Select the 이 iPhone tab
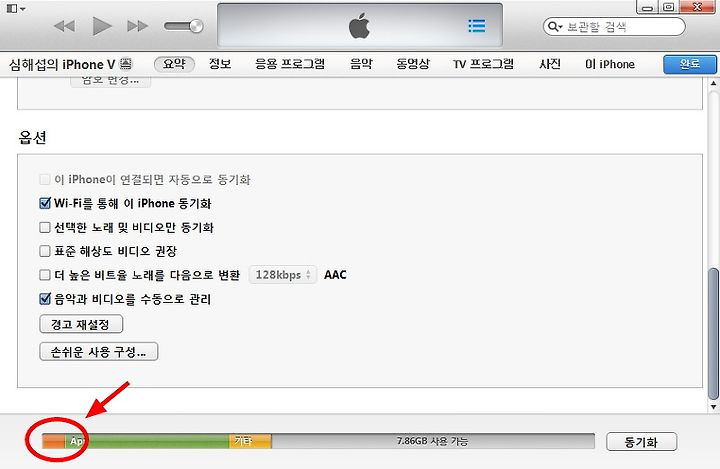The height and width of the screenshot is (469, 720). 610,64
